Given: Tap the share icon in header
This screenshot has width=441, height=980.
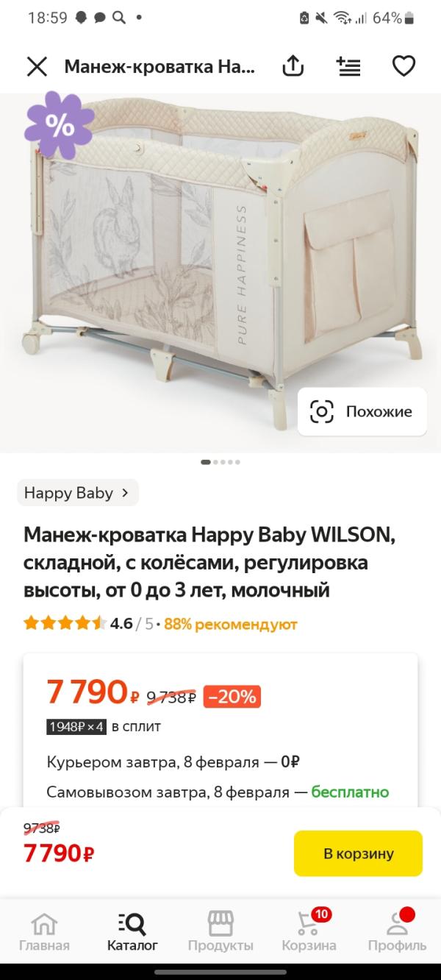Looking at the screenshot, I should point(293,66).
